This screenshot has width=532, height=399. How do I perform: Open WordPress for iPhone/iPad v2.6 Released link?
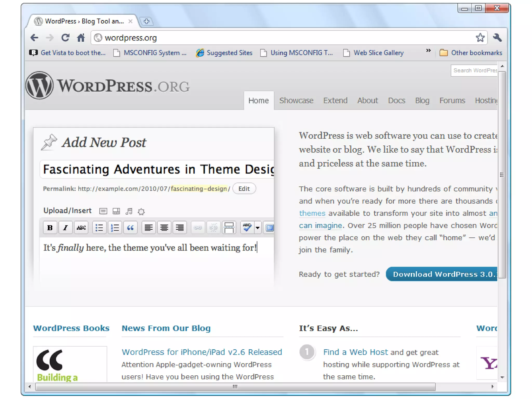point(202,352)
